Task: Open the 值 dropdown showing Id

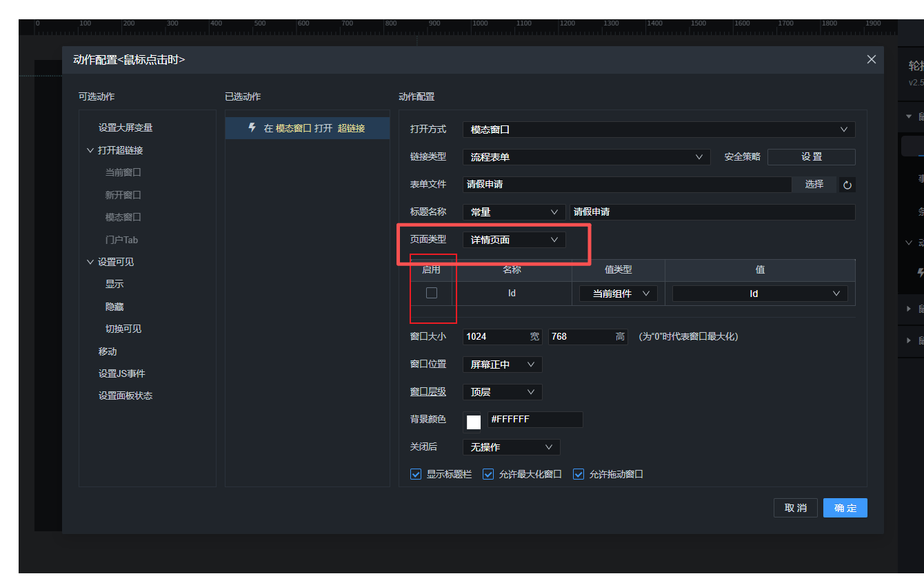Action: pos(760,294)
